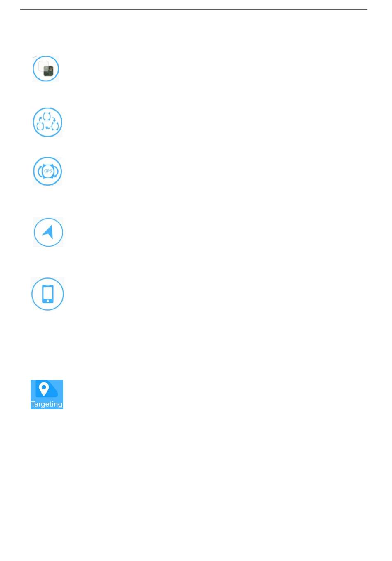
Task: Click the map pin in Targeting tile
Action: tap(44, 389)
